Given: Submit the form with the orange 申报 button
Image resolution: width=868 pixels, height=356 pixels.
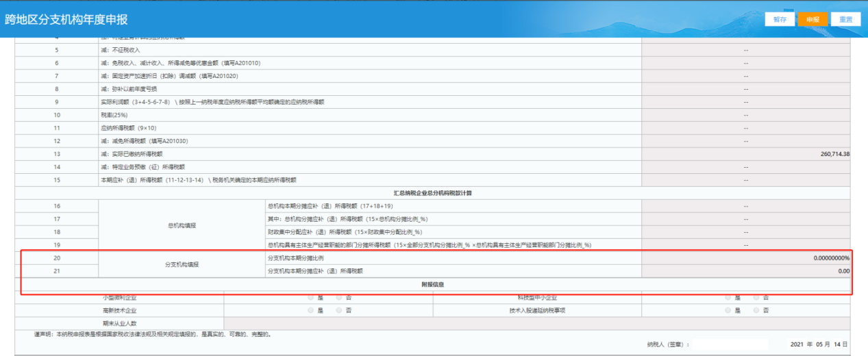Looking at the screenshot, I should [813, 19].
